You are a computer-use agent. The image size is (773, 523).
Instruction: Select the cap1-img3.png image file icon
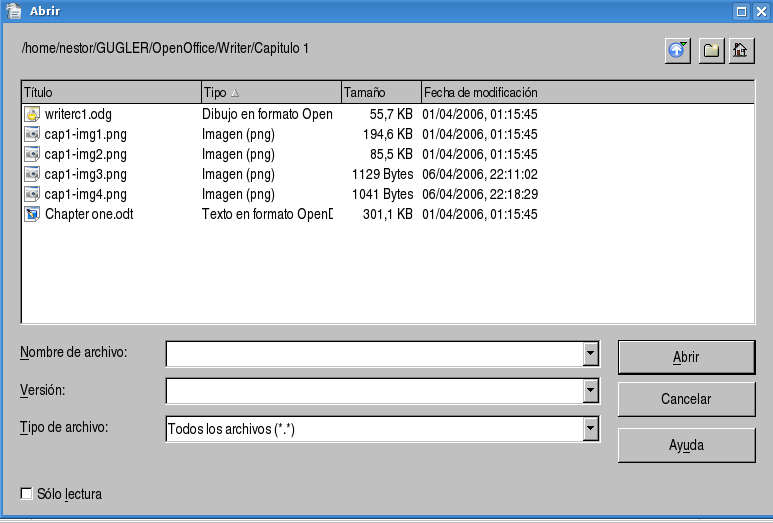click(x=32, y=174)
